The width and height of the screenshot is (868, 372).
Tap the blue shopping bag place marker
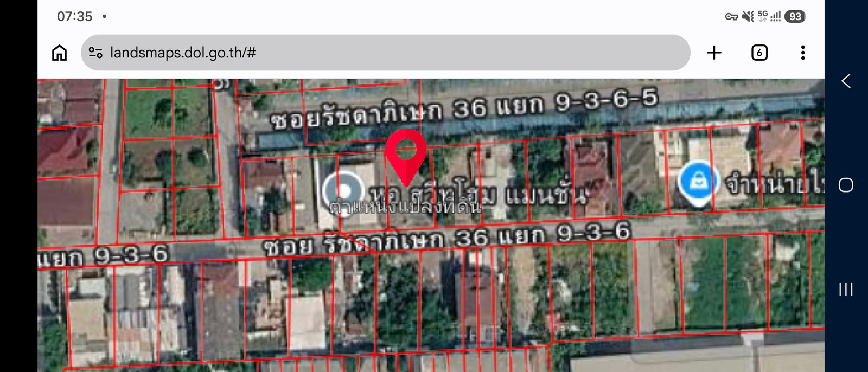pos(698,183)
